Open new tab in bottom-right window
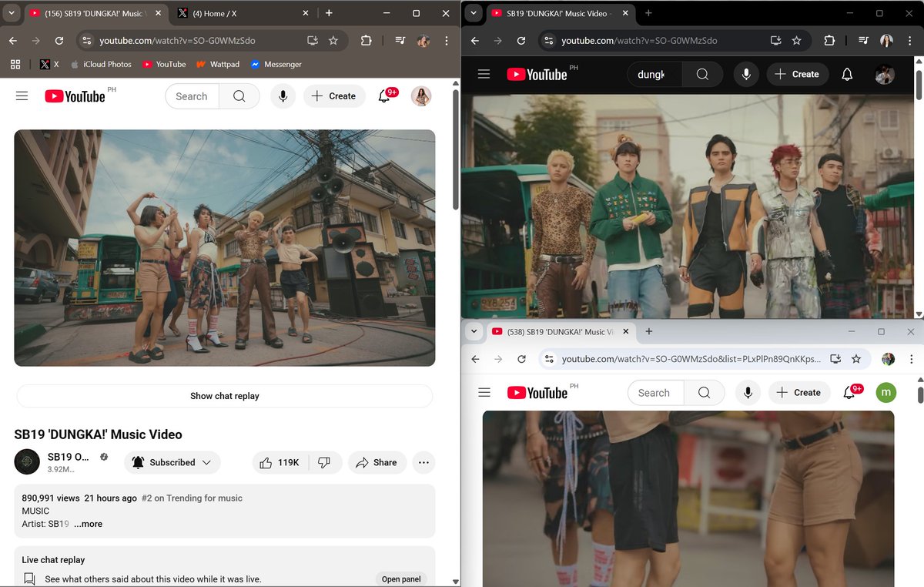The width and height of the screenshot is (924, 587). tap(649, 331)
